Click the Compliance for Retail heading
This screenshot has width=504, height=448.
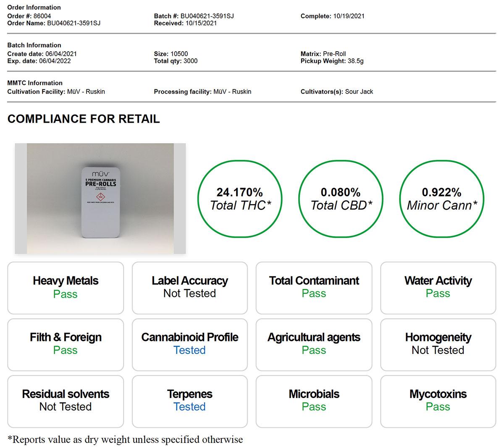tap(84, 119)
